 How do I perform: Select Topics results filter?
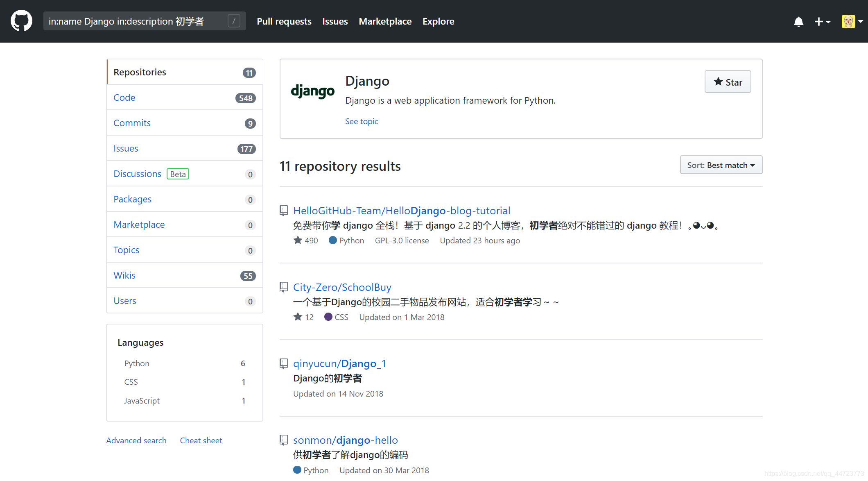tap(185, 250)
